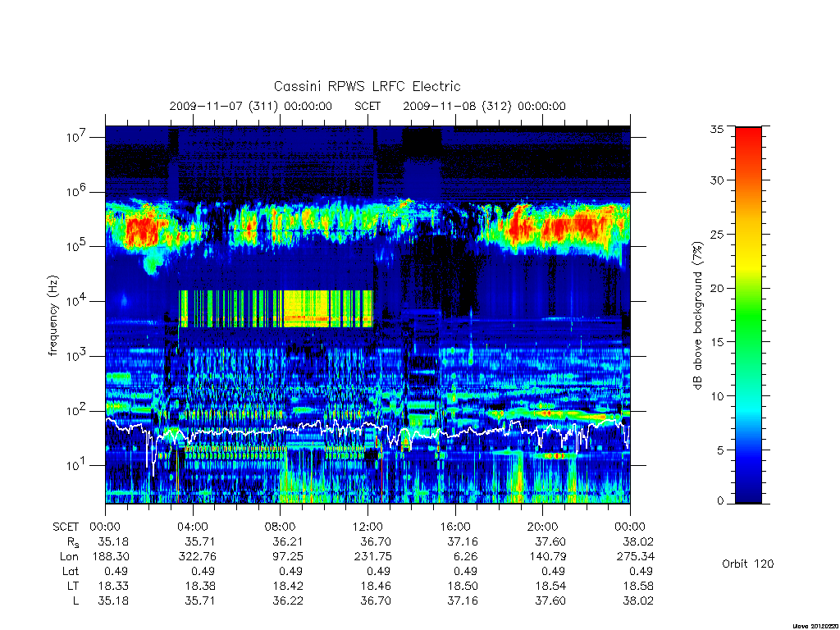This screenshot has height=630, width=840.
Task: Click the "Lat" row label
Action: tap(71, 571)
